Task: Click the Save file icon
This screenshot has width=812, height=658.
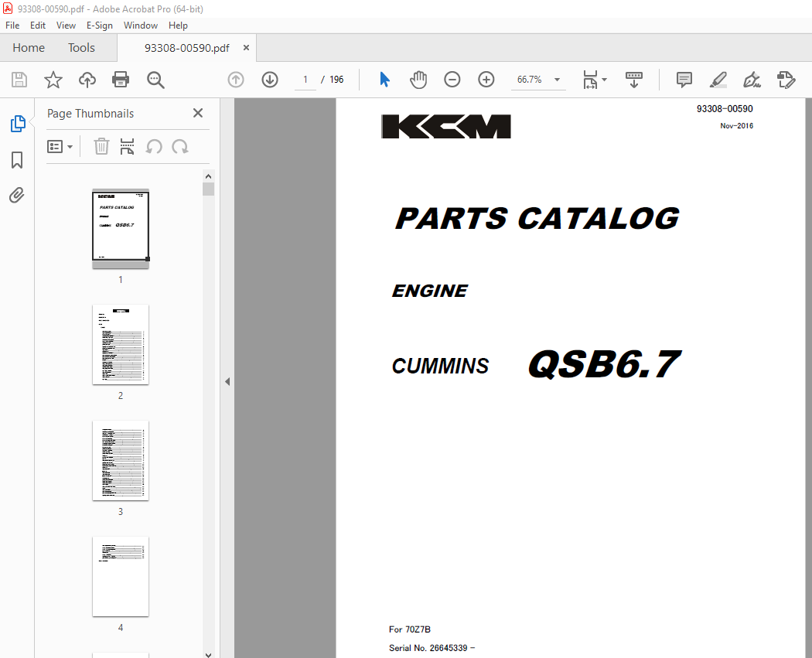Action: (19, 80)
